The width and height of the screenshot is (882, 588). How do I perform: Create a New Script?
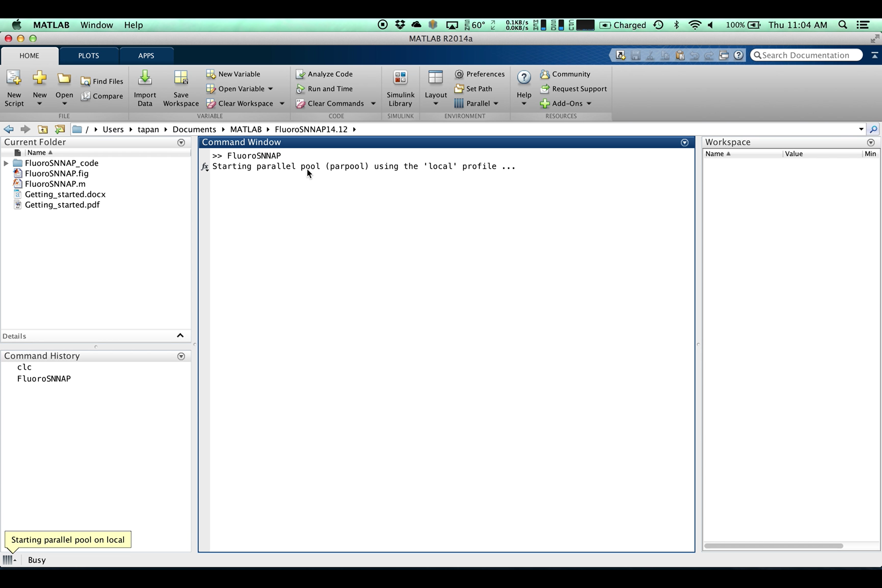coord(14,89)
